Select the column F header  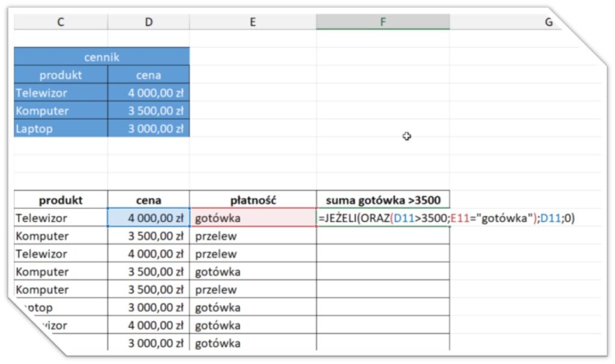point(383,22)
